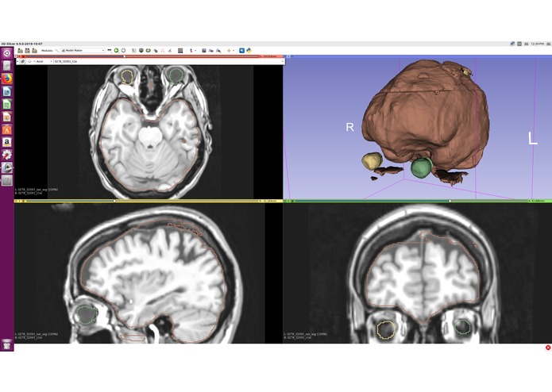The height and width of the screenshot is (392, 552).
Task: Open Ubuntu dash search in launcher
Action: click(6, 53)
